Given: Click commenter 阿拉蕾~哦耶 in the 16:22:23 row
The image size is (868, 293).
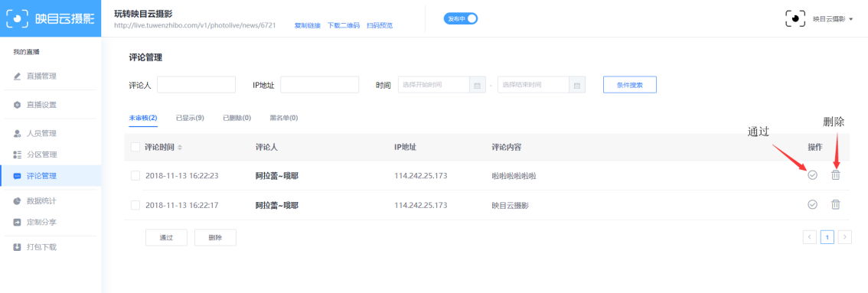Looking at the screenshot, I should (277, 176).
